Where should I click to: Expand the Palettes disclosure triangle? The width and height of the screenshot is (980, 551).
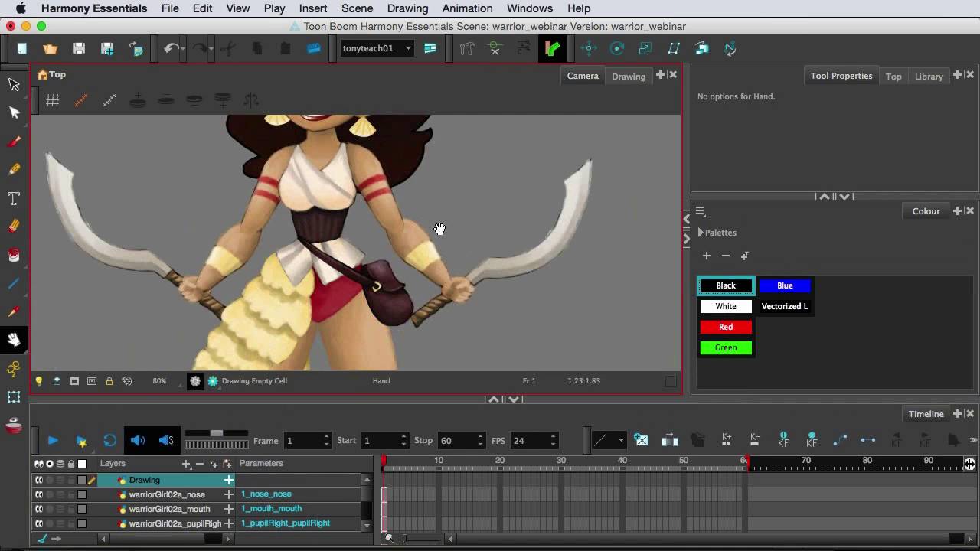pos(701,233)
